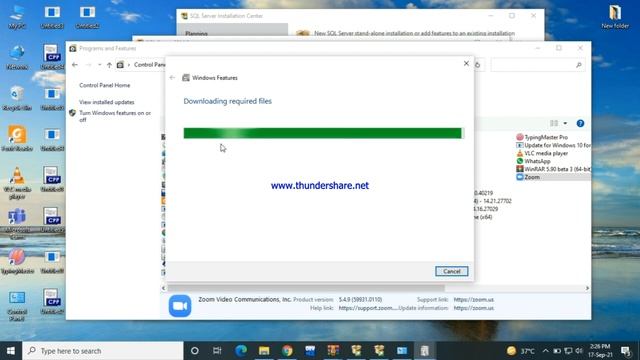Image resolution: width=640 pixels, height=360 pixels.
Task: Refresh the Programs and Features address bar
Action: coord(478,65)
